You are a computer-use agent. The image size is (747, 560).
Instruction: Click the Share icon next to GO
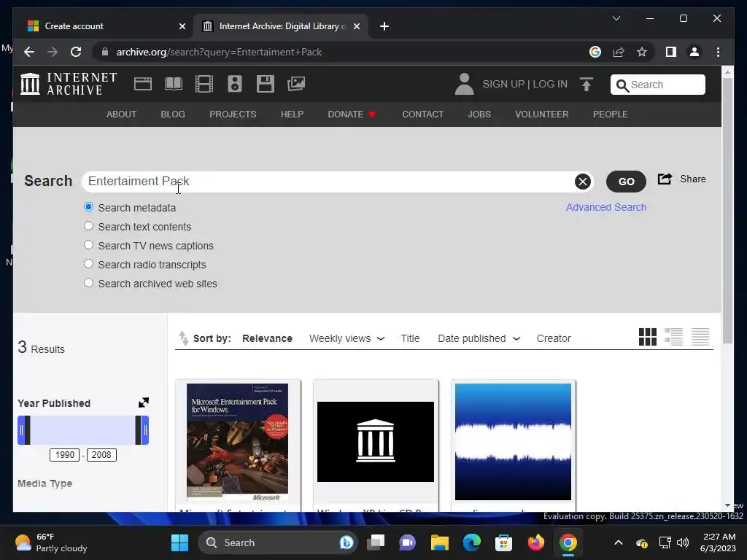coord(665,179)
